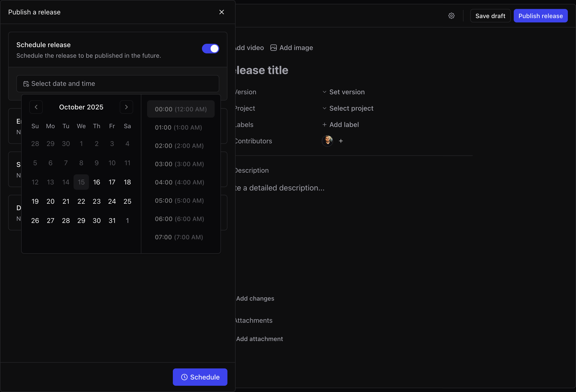
Task: Close the Publish a release dialog
Action: (221, 12)
